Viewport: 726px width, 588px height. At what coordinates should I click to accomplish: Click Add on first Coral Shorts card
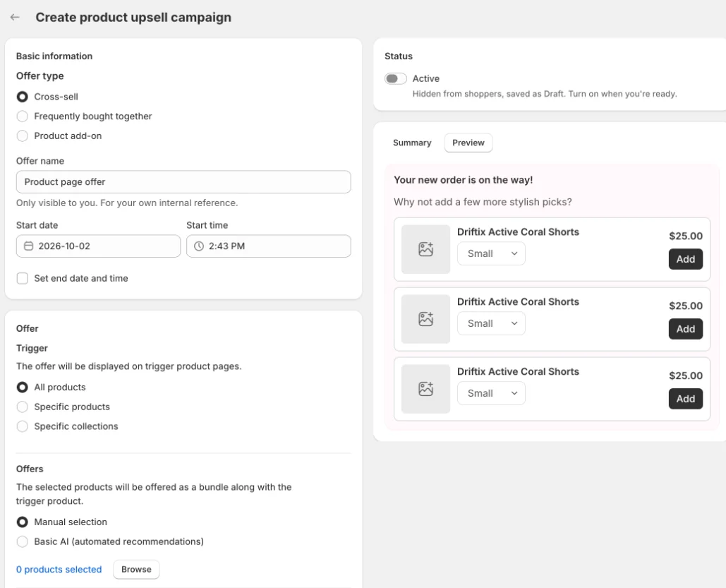point(685,259)
